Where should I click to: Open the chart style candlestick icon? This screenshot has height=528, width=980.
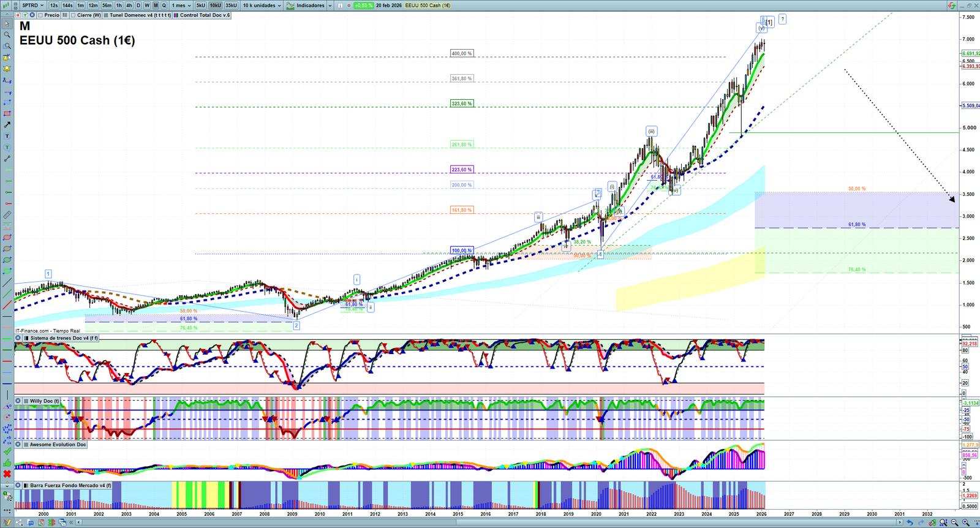7,6
